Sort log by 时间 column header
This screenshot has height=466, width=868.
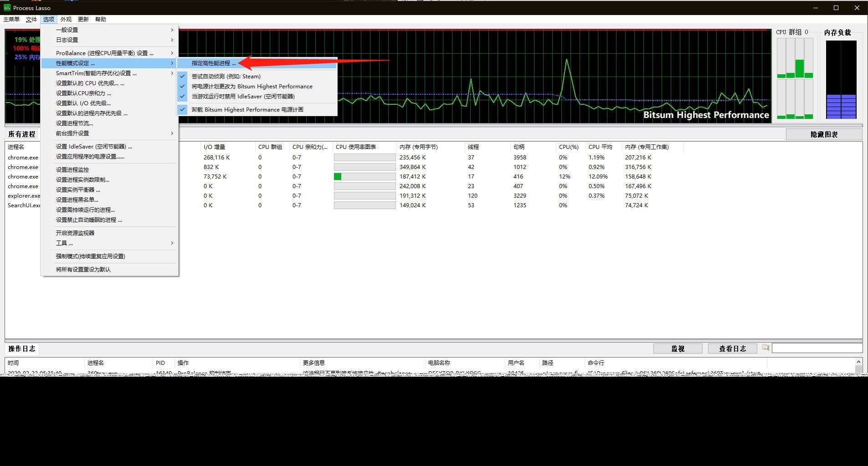(x=45, y=363)
